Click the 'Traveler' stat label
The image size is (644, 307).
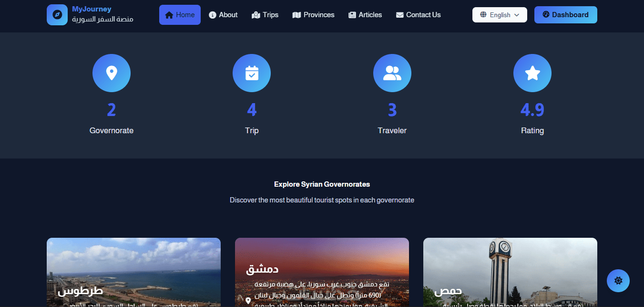[x=392, y=130]
